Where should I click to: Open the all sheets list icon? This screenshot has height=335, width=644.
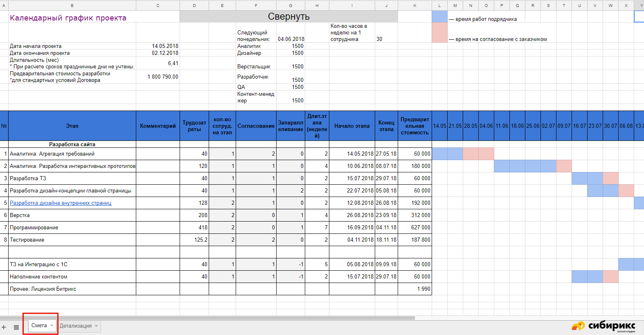click(16, 327)
